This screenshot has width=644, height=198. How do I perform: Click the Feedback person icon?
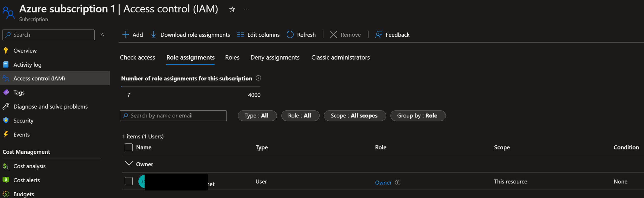378,35
